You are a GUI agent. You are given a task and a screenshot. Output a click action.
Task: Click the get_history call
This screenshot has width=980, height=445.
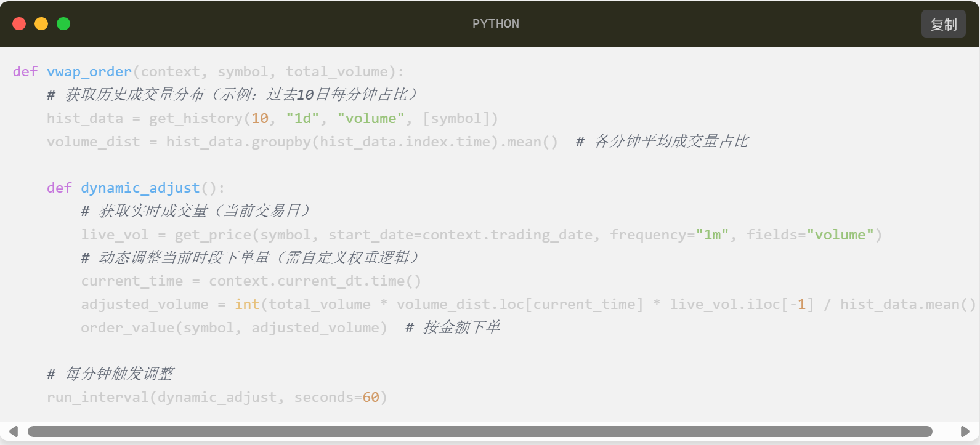pyautogui.click(x=196, y=118)
